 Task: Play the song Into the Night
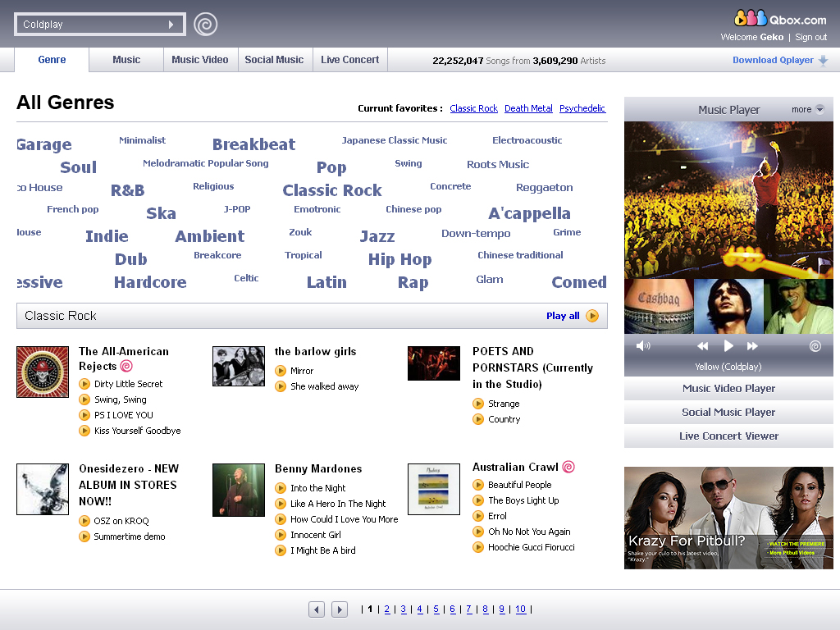(x=281, y=488)
